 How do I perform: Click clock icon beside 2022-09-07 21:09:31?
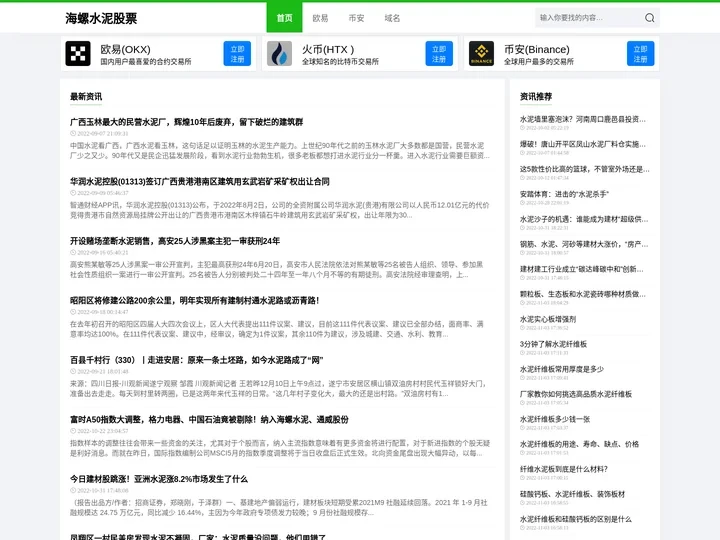[73, 134]
